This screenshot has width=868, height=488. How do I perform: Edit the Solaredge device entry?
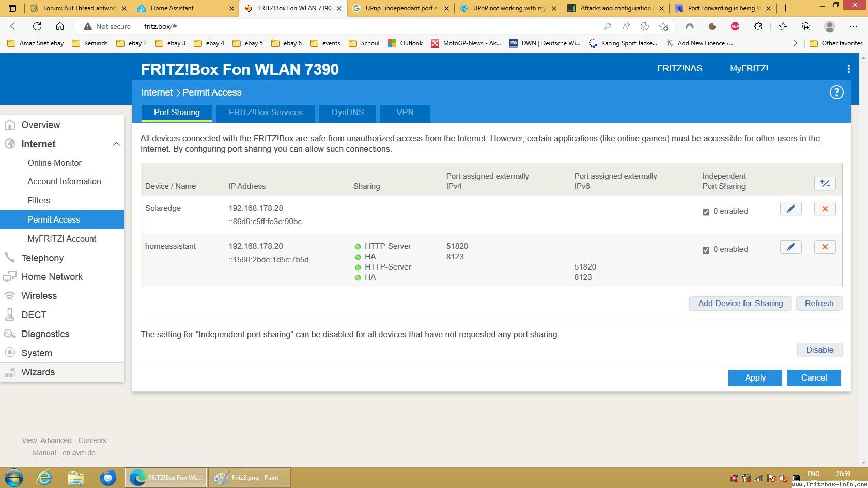pyautogui.click(x=791, y=209)
